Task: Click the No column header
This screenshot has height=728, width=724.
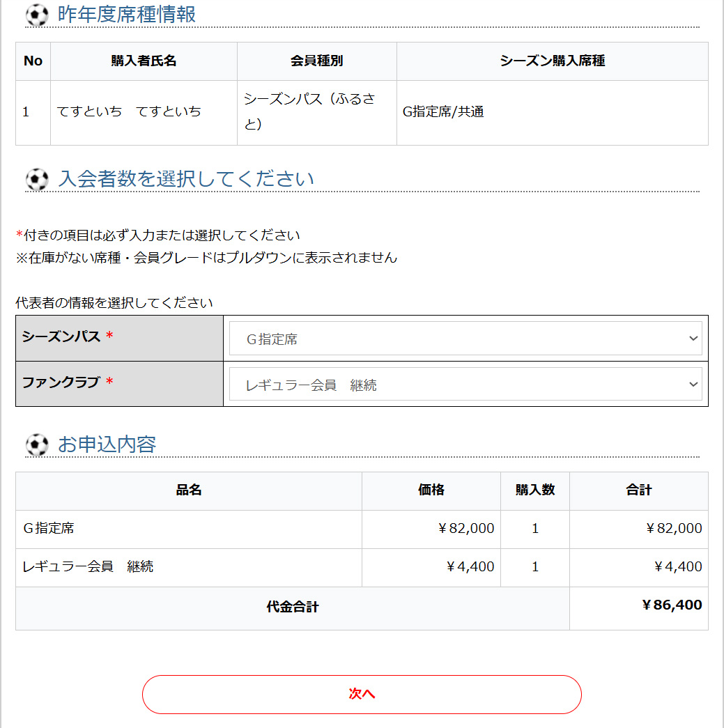Action: tap(33, 61)
